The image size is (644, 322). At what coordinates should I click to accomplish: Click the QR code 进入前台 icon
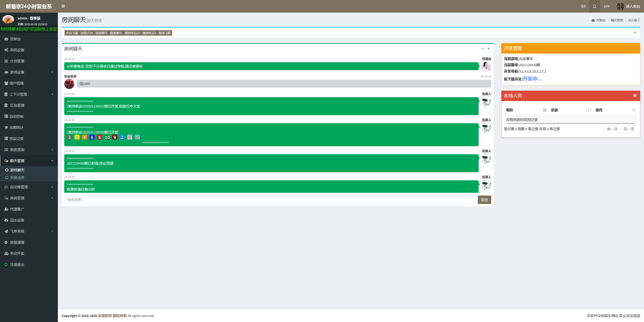[x=620, y=7]
